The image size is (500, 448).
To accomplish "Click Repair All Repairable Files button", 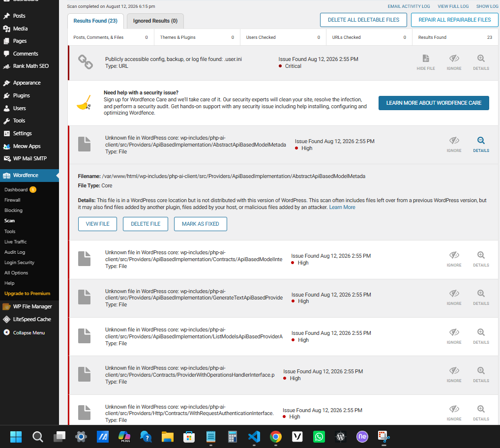I will click(455, 20).
